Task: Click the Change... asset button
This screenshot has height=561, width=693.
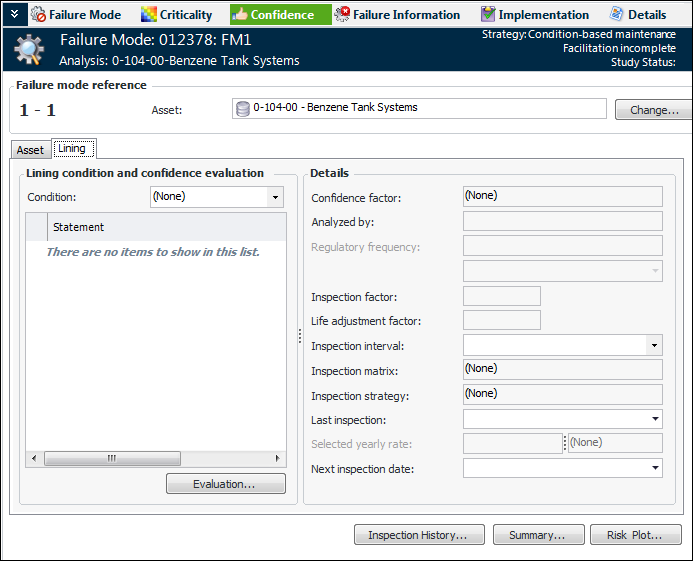Action: (x=654, y=110)
